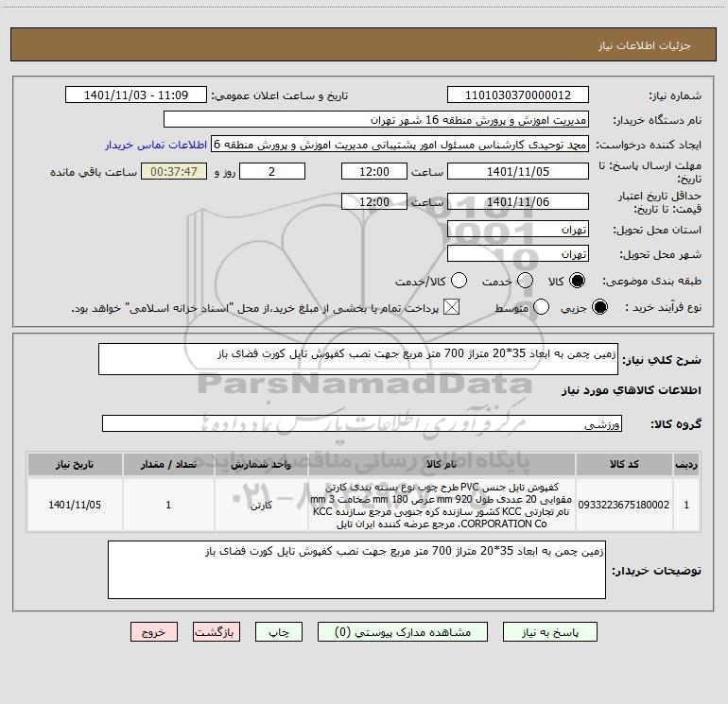Click the نوع فرآیند خرید label
The width and height of the screenshot is (728, 704).
664,308
